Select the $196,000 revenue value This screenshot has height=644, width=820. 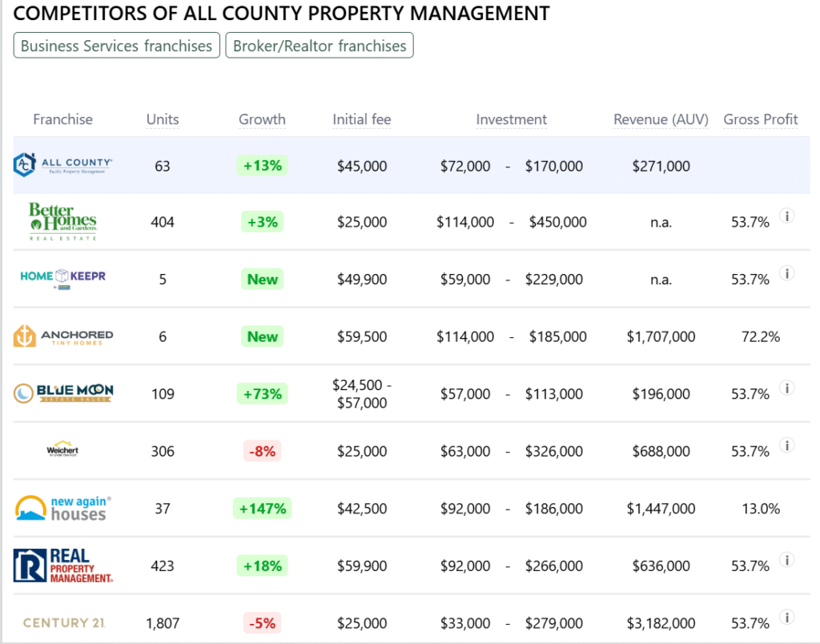click(661, 393)
